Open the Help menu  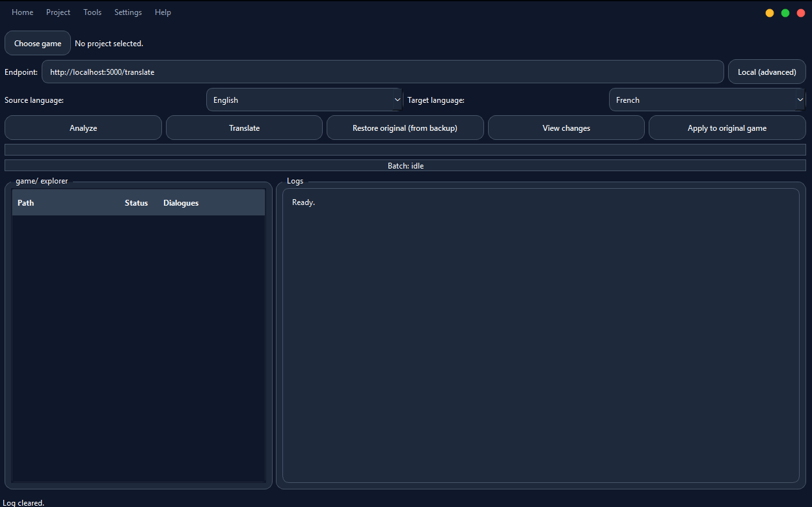tap(163, 12)
